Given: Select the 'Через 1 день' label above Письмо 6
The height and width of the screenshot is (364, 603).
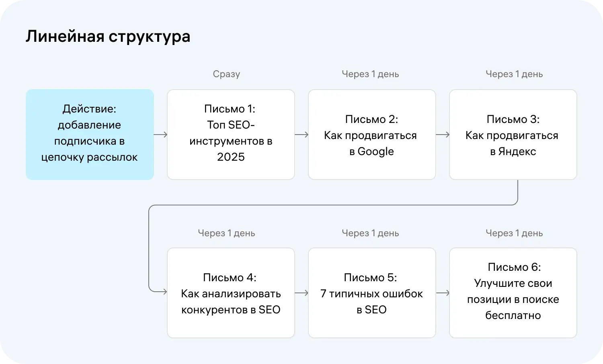Looking at the screenshot, I should 514,233.
